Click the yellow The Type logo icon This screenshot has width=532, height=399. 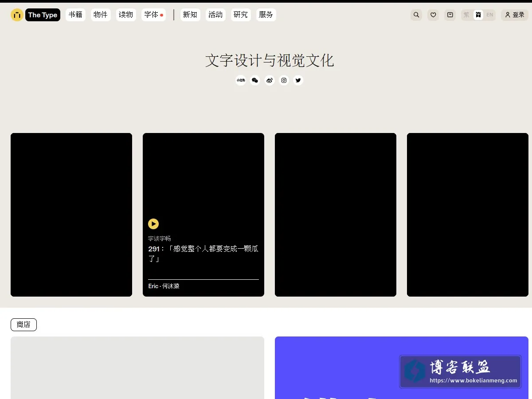pos(17,15)
